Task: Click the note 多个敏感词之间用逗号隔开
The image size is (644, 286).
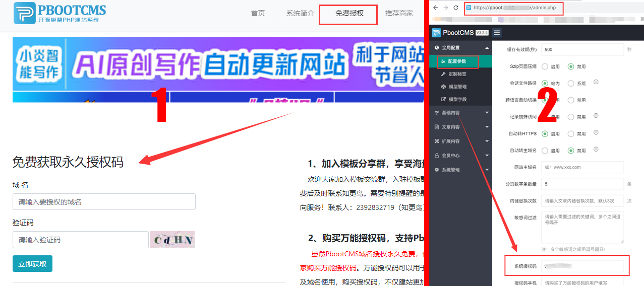Action: [x=573, y=249]
